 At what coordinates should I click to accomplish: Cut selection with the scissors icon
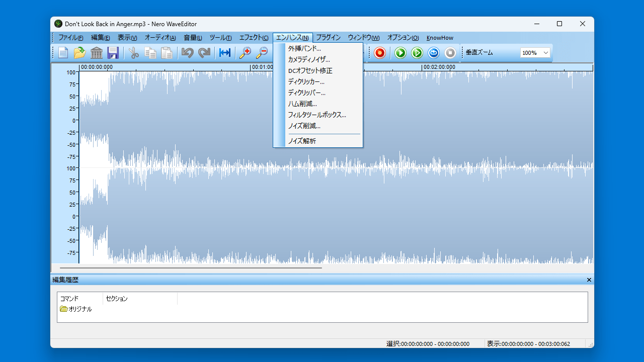tap(134, 53)
